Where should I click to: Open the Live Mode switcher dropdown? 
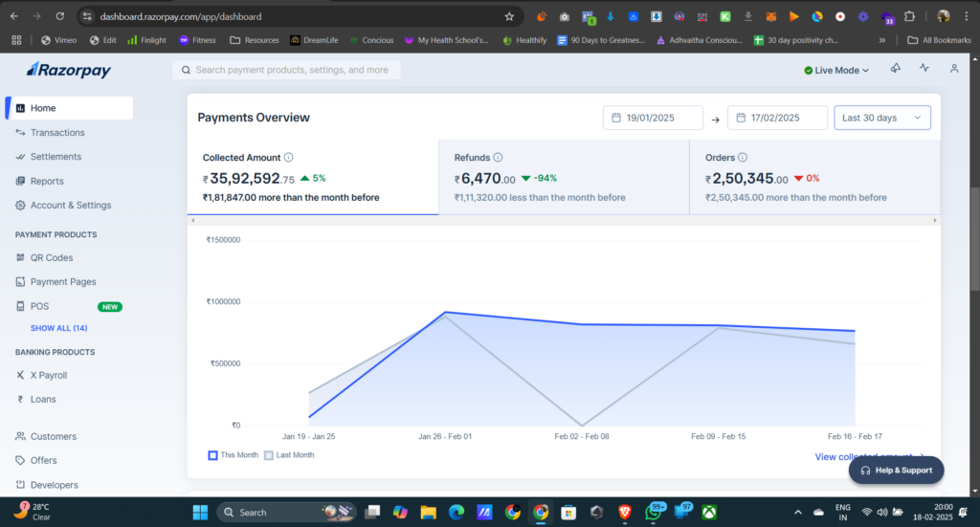(x=836, y=70)
